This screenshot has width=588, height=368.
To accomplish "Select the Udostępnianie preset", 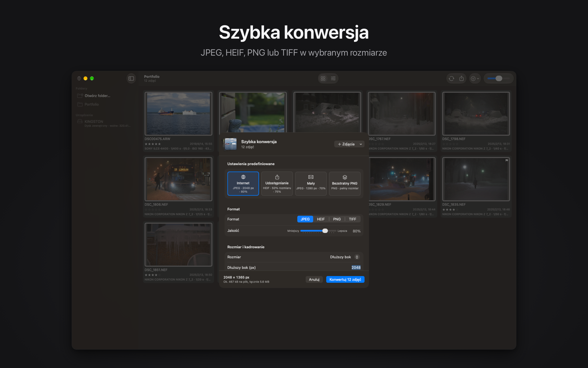I will tap(277, 184).
